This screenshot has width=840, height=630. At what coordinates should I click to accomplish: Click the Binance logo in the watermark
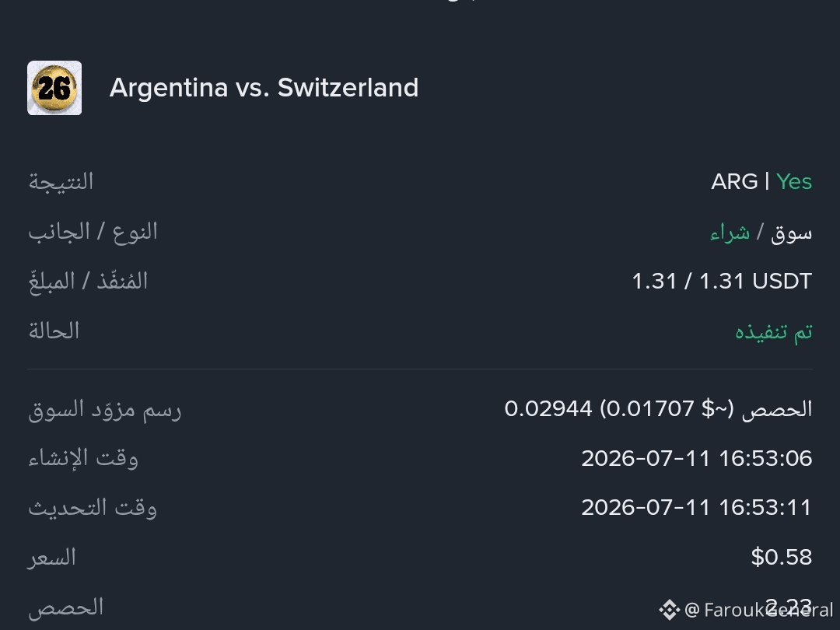point(669,610)
